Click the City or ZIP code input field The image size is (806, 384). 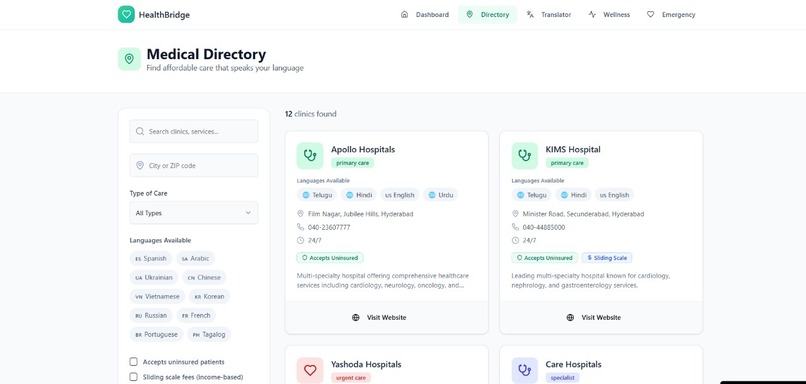pyautogui.click(x=194, y=166)
